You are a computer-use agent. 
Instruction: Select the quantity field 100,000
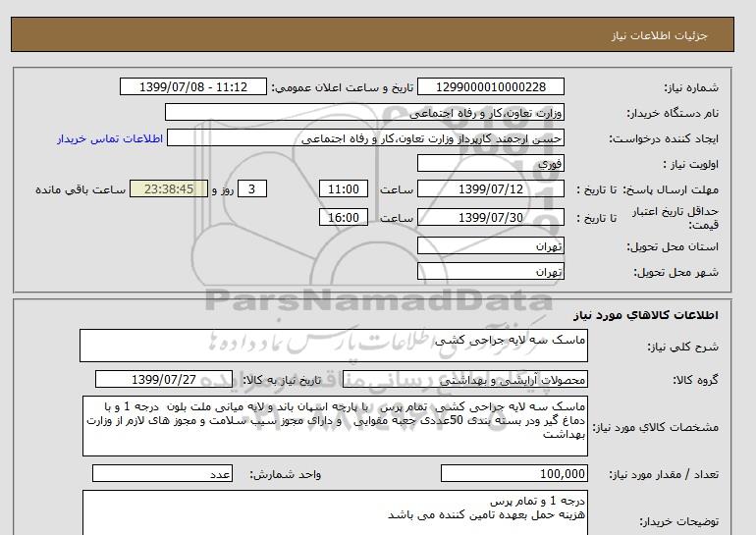[x=514, y=474]
